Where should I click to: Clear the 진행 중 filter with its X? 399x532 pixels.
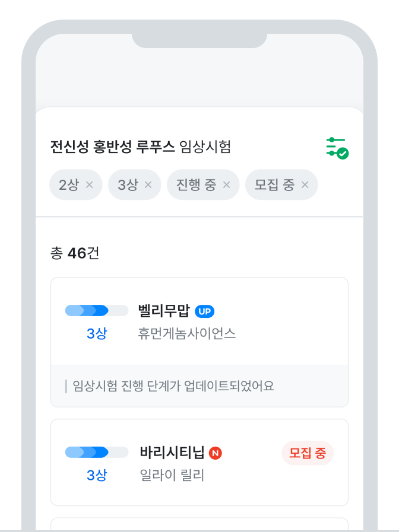226,184
